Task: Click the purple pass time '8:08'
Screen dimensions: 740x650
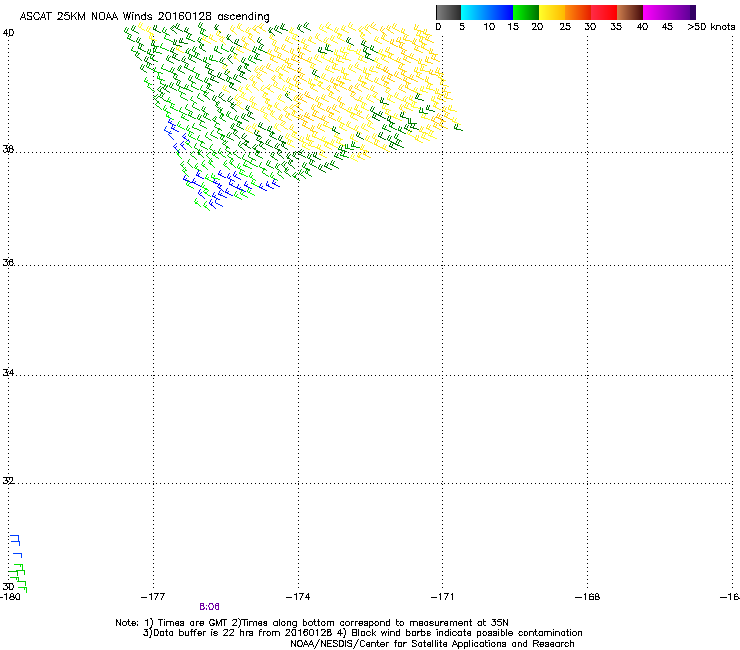Action: pyautogui.click(x=209, y=607)
